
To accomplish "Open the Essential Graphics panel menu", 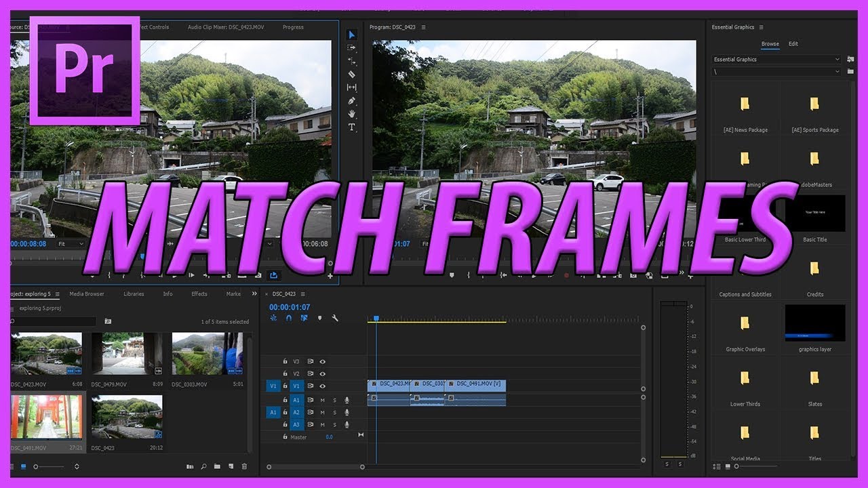I will tap(762, 27).
